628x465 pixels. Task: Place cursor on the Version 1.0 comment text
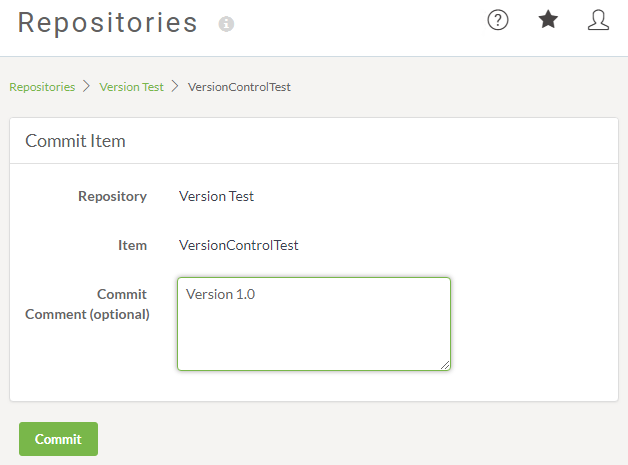coord(220,294)
